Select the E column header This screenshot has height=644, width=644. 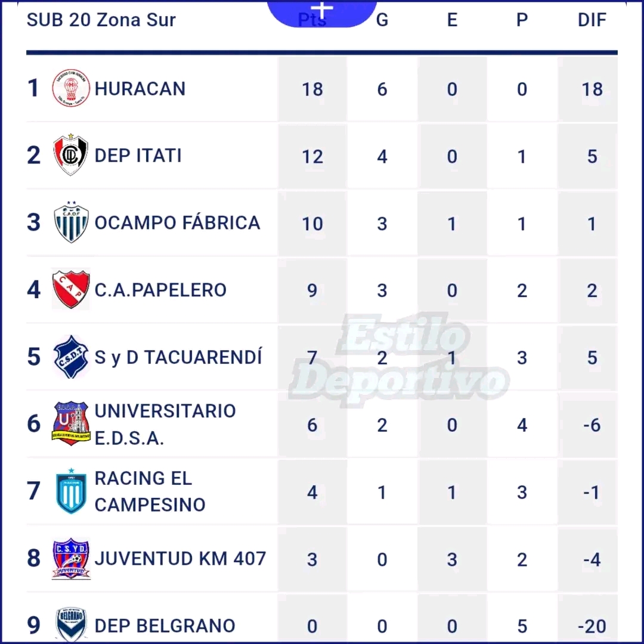tap(452, 20)
